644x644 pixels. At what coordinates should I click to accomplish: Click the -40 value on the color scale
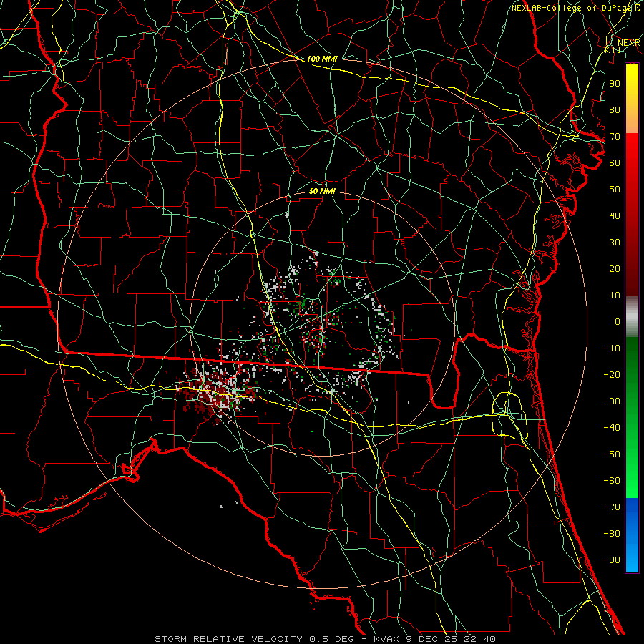pyautogui.click(x=612, y=428)
